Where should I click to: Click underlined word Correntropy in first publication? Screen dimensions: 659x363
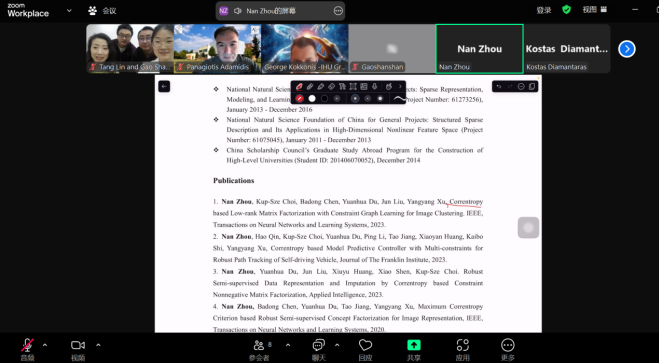(x=466, y=202)
